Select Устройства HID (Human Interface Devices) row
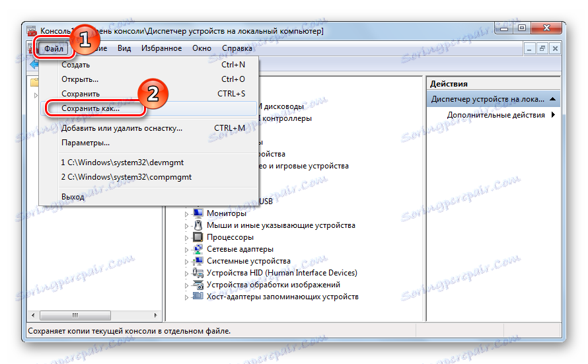 (x=281, y=273)
